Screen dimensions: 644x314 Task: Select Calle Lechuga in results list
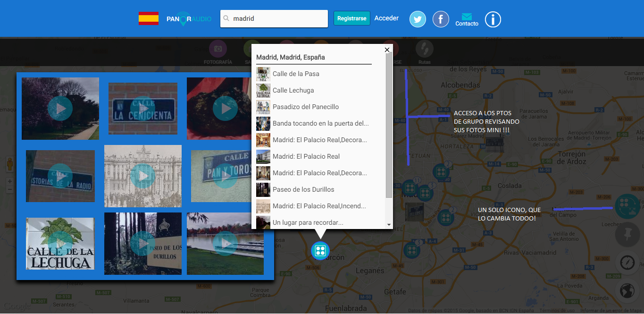[293, 90]
